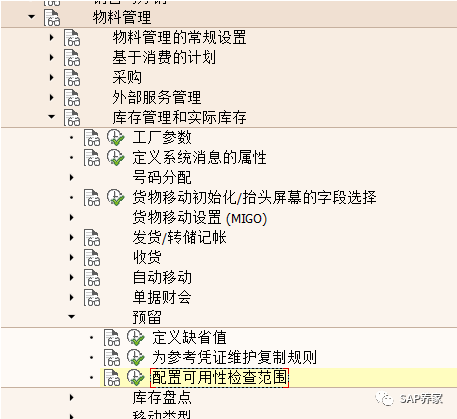Screen dimensions: 457x419
Task: Select the 采购 text
Action: (x=127, y=77)
